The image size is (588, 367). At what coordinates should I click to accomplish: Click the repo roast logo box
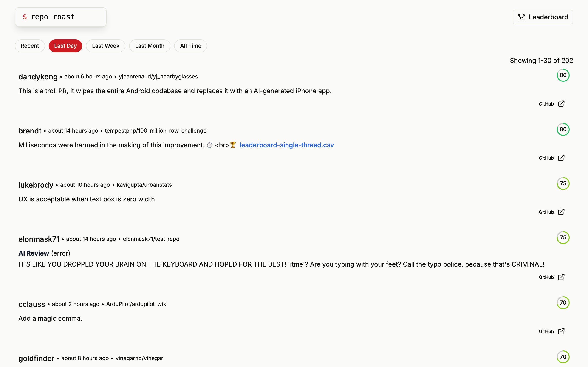60,17
